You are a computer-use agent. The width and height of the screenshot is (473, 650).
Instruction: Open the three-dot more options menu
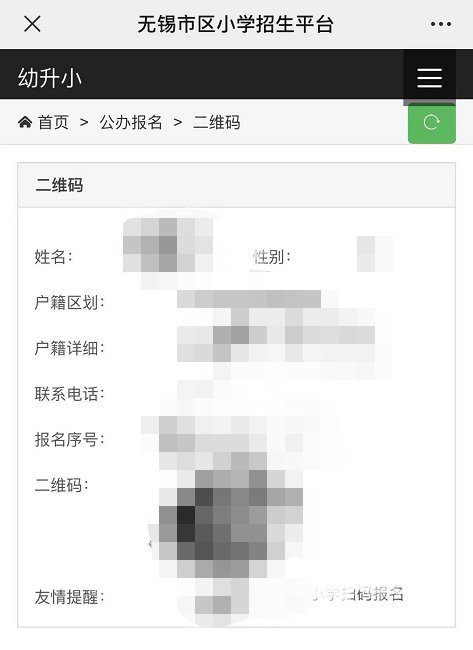point(441,24)
